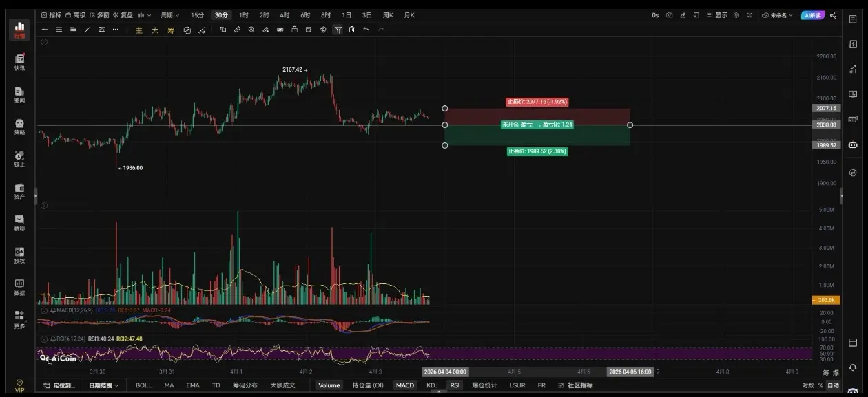Select the 持仓量 (OI) indicator
Viewport: 868px width, 397px height.
click(368, 385)
